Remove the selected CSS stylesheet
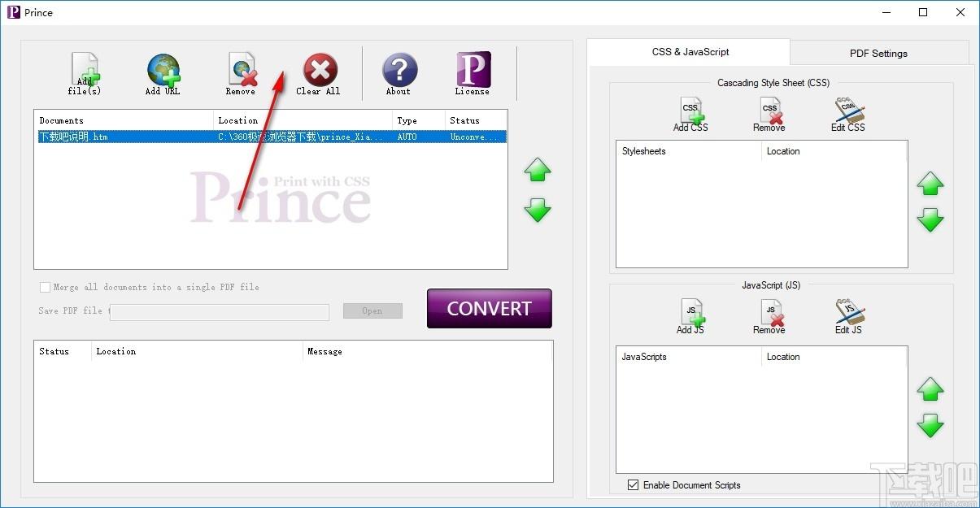980x508 pixels. 769,115
